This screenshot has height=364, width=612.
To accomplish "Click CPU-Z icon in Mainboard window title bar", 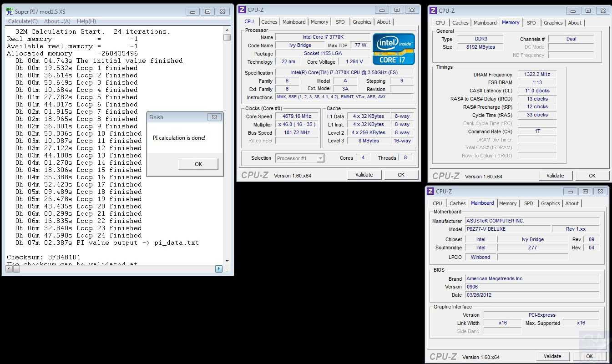I will [x=431, y=191].
